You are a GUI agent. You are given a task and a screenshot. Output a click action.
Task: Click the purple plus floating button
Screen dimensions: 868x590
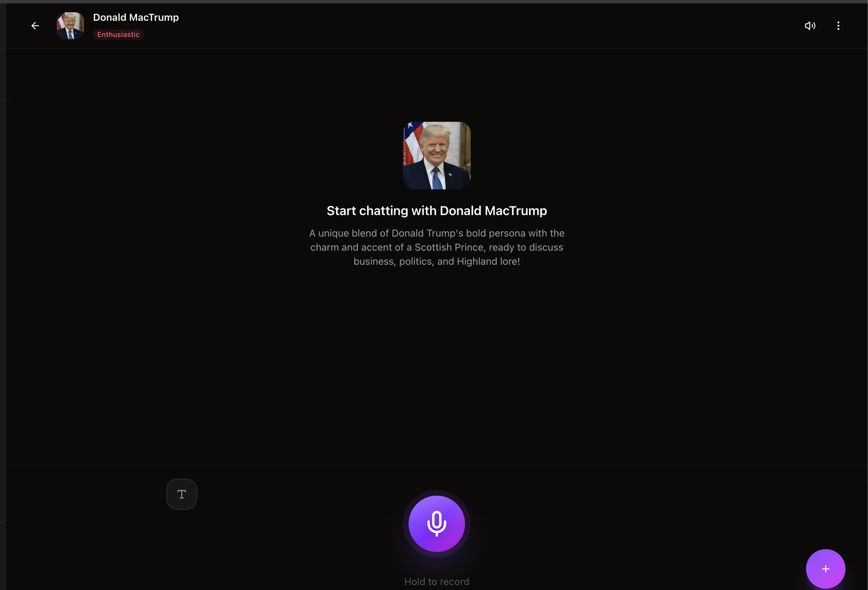[x=825, y=569]
